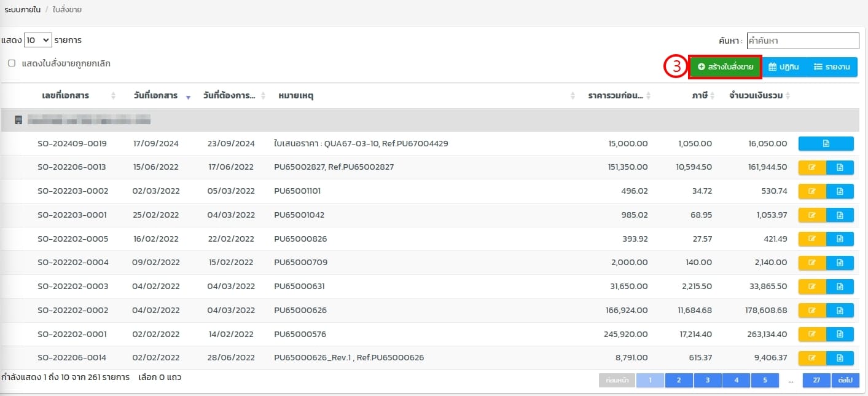The image size is (868, 396).
Task: Sort by วันที่เอกสาร column header
Action: pos(155,96)
